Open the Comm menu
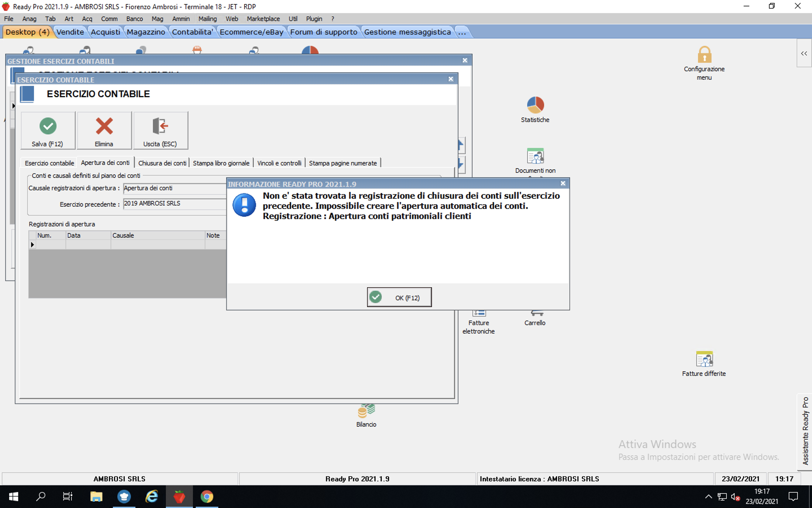Image resolution: width=812 pixels, height=508 pixels. [x=109, y=19]
